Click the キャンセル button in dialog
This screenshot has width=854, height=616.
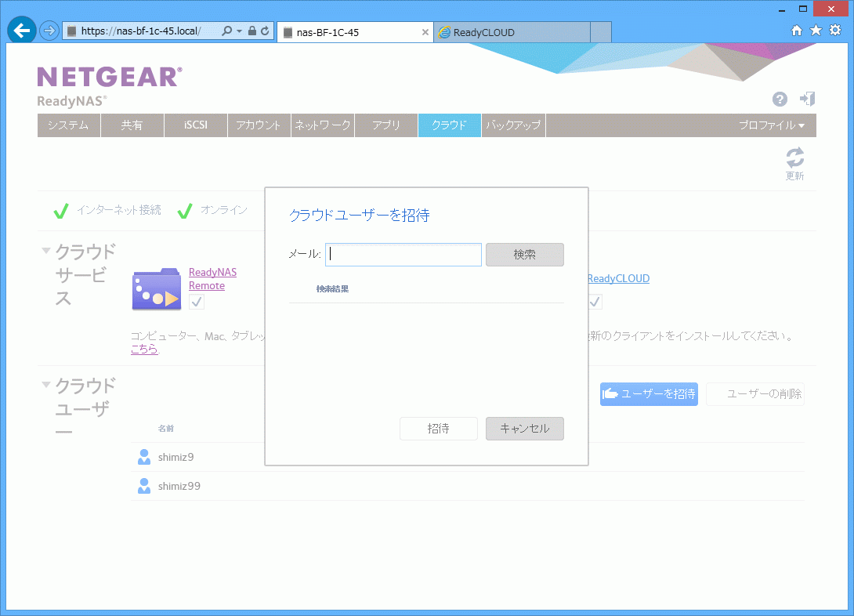pyautogui.click(x=524, y=429)
